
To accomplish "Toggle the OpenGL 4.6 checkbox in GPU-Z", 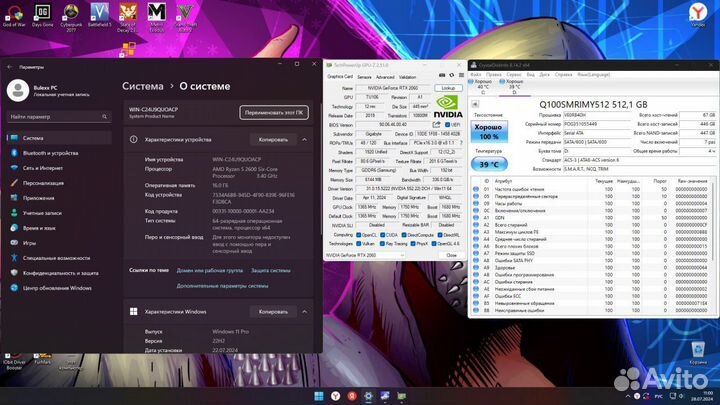I will [x=434, y=243].
